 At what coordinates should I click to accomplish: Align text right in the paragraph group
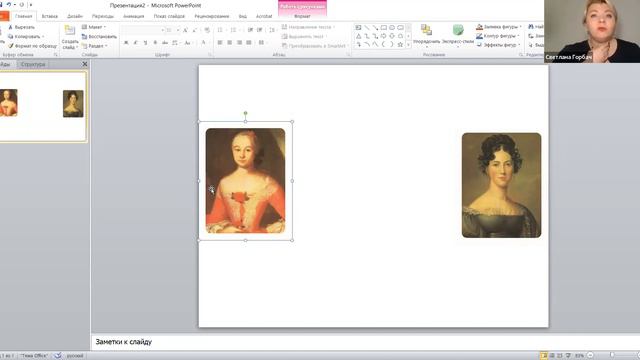pyautogui.click(x=239, y=42)
